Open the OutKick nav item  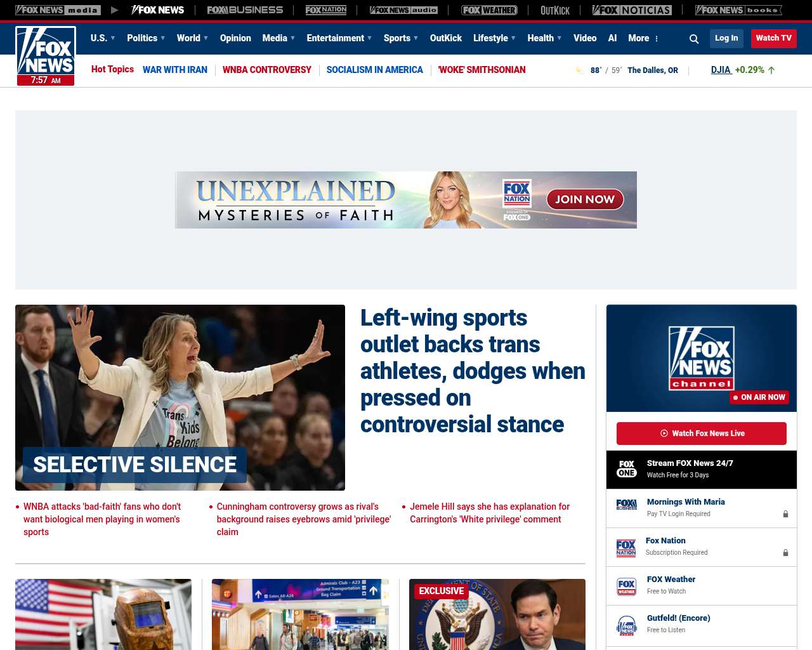pos(446,38)
